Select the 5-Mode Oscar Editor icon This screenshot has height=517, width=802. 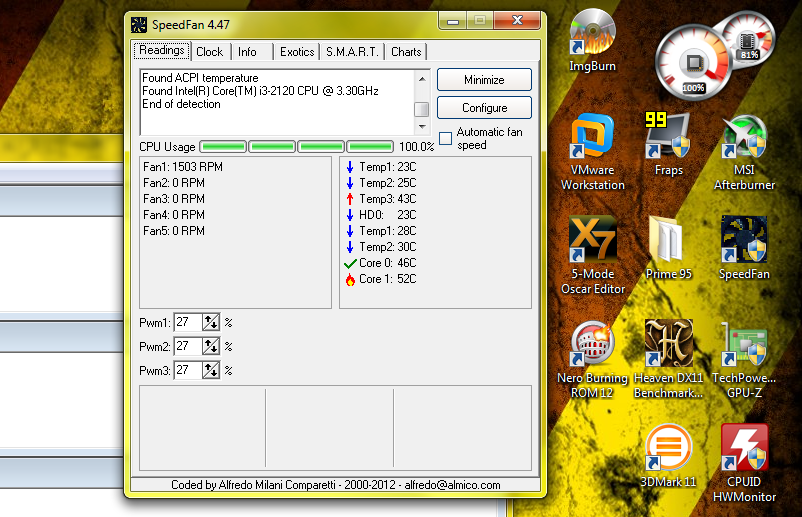(x=592, y=255)
